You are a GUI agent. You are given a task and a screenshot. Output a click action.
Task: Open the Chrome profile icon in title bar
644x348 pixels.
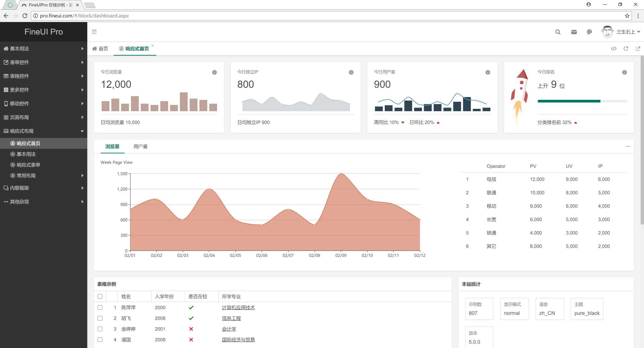tap(589, 5)
